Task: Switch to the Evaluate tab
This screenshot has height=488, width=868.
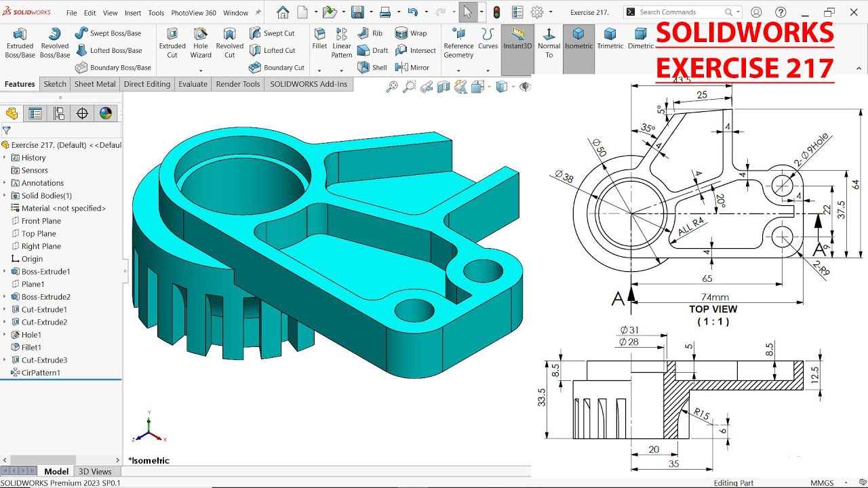Action: tap(193, 84)
